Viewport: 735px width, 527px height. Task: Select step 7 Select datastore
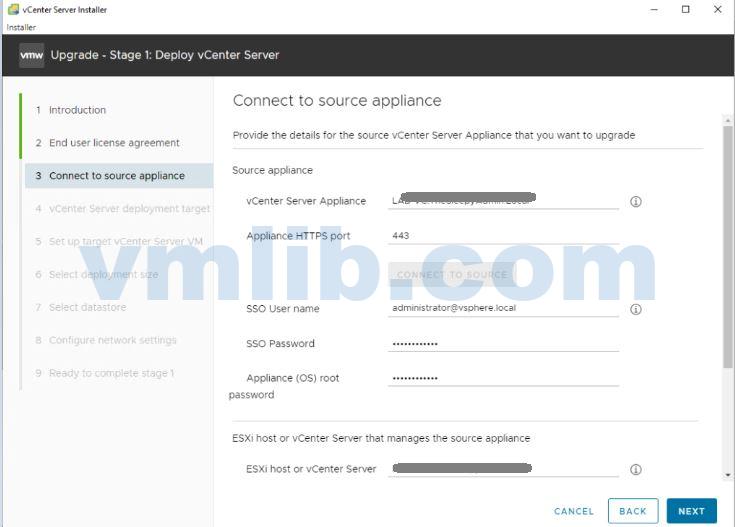click(81, 307)
